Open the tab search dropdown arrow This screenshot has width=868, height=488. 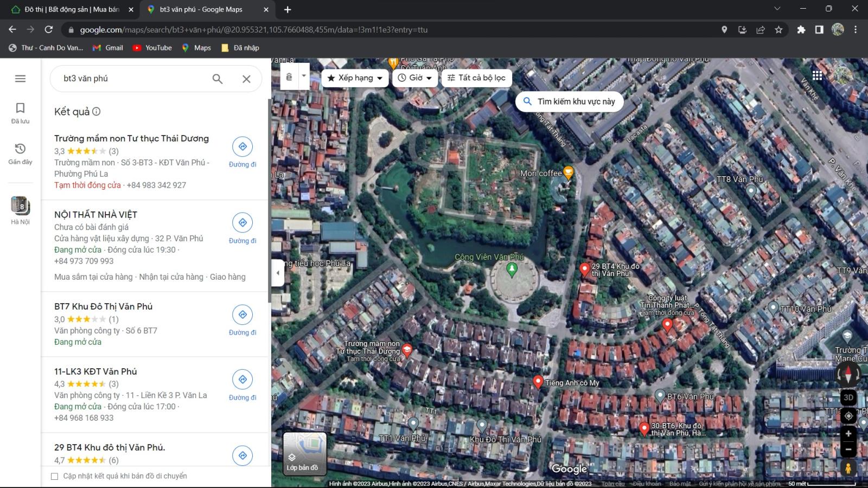(777, 9)
